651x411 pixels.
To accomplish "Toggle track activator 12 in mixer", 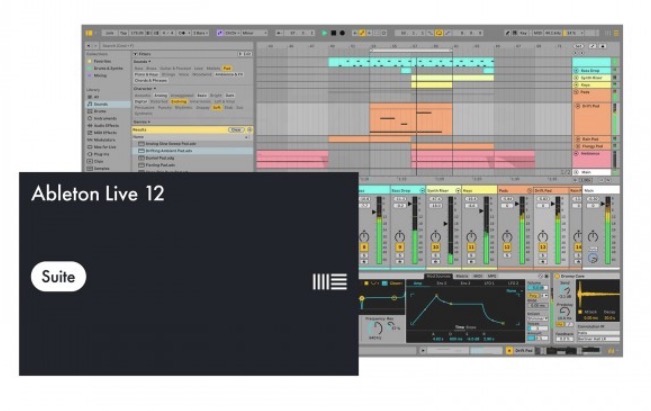I will point(507,247).
